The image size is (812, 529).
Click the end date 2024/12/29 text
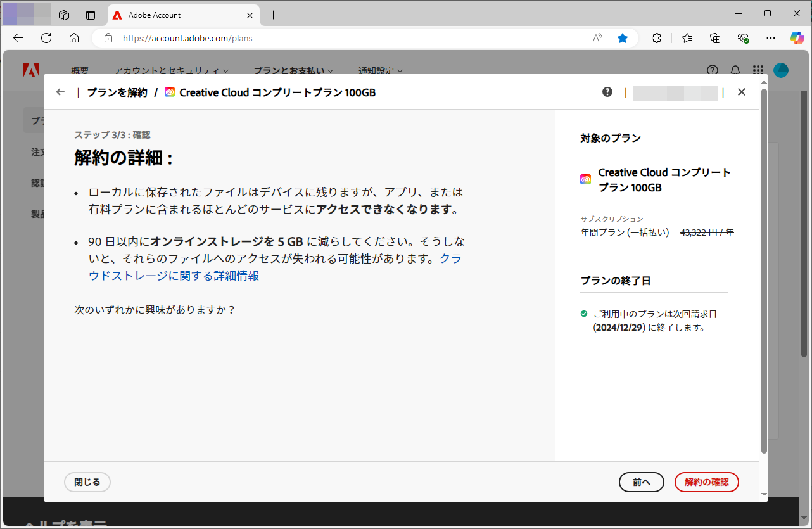(618, 328)
